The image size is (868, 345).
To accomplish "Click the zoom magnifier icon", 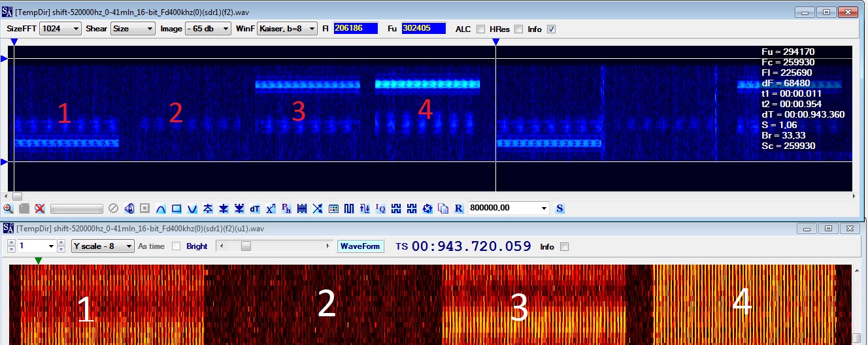I will (x=8, y=208).
